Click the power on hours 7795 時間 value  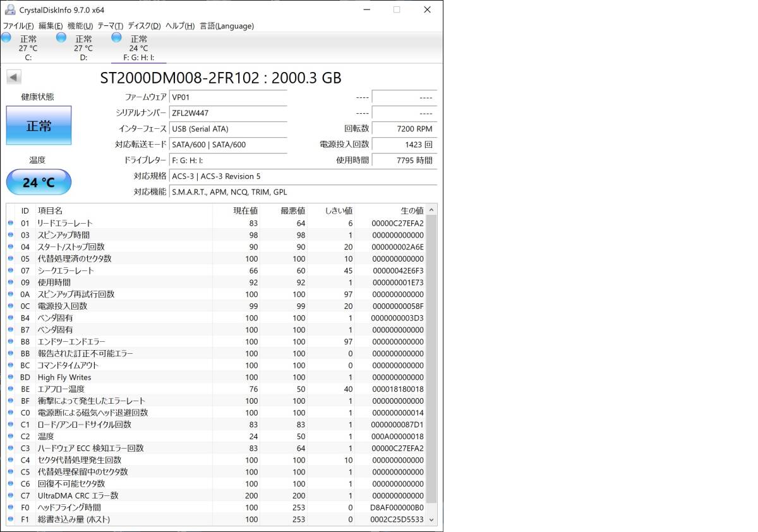point(404,160)
